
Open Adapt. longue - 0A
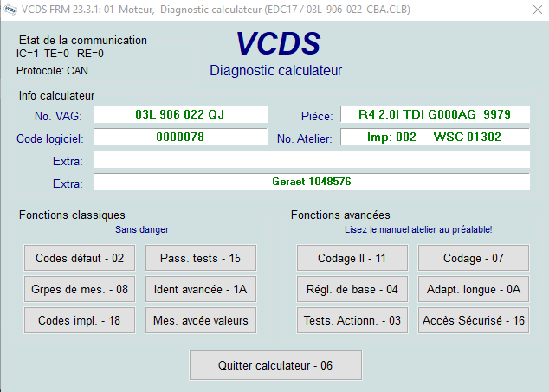tap(474, 289)
